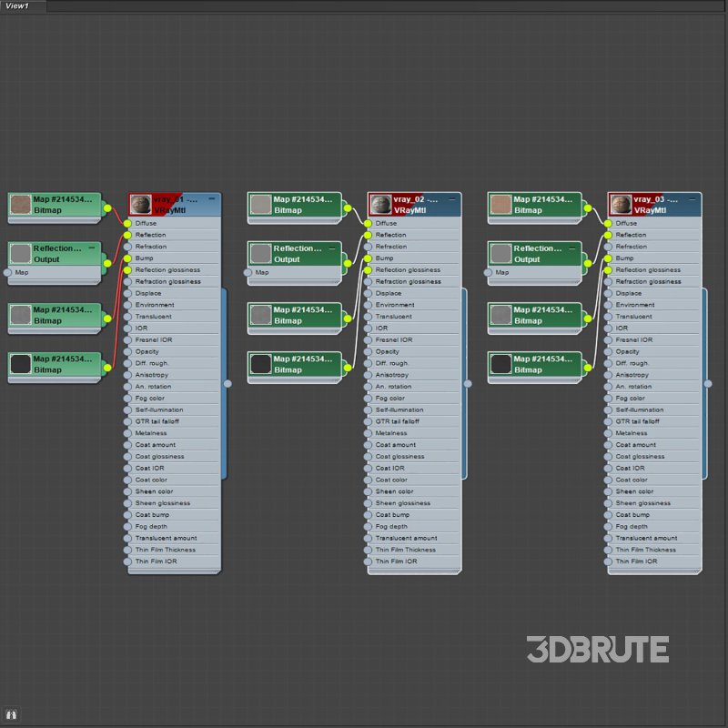The image size is (728, 728).
Task: Collapse the Reflection Output node feeding vray_02
Action: [x=332, y=248]
